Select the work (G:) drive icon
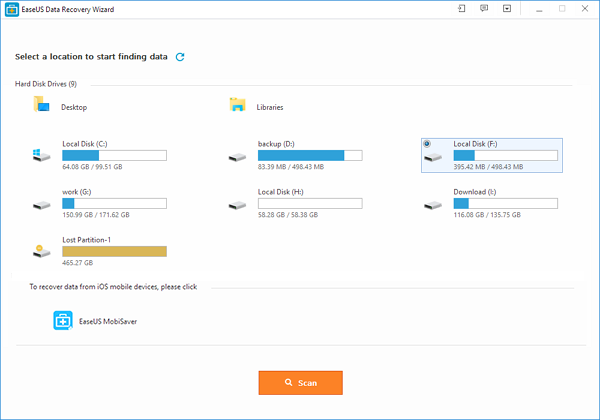 tap(41, 204)
